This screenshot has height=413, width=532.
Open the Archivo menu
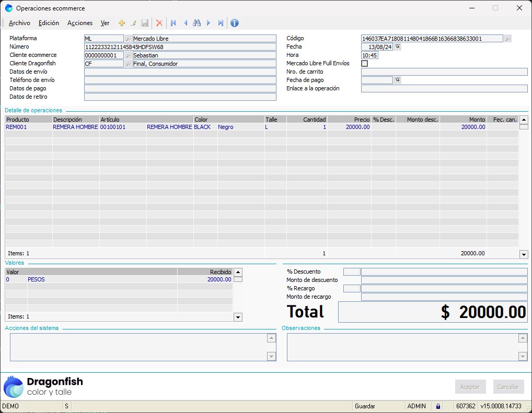[19, 23]
